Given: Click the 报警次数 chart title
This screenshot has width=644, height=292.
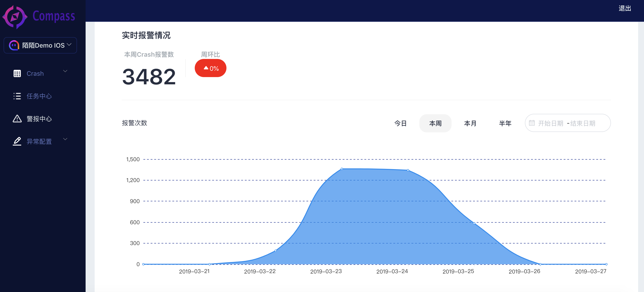Looking at the screenshot, I should pyautogui.click(x=135, y=123).
